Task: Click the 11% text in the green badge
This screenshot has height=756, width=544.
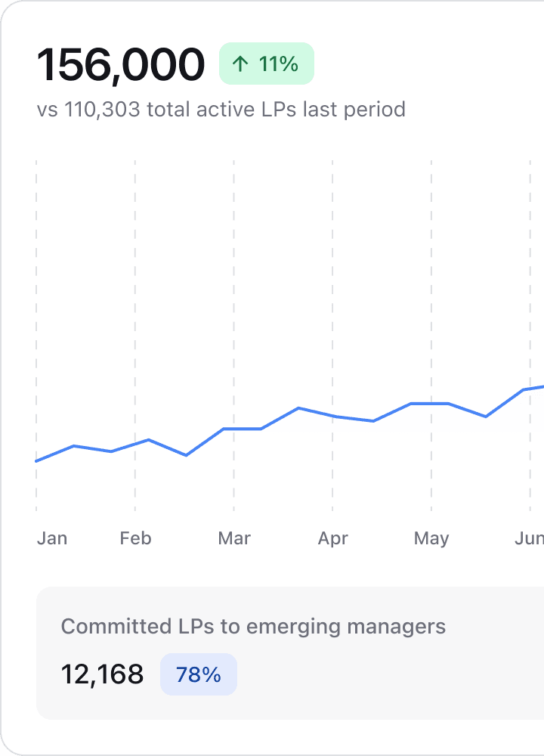Action: coord(278,64)
